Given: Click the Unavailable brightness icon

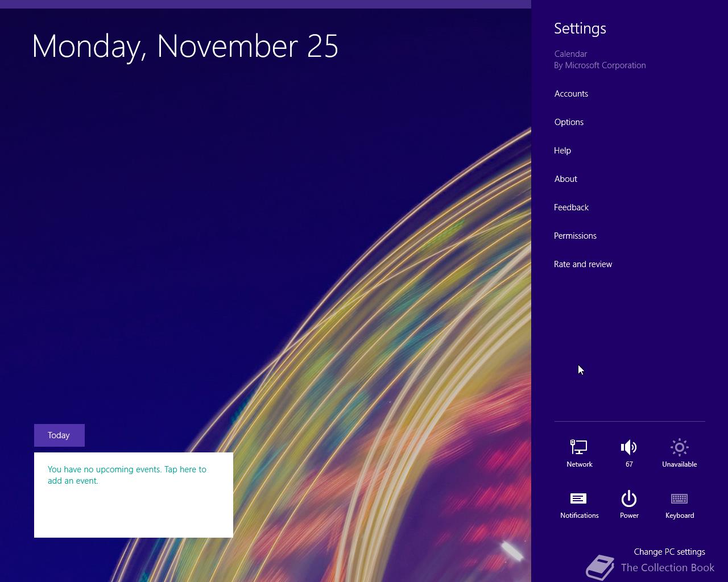Looking at the screenshot, I should (x=679, y=453).
